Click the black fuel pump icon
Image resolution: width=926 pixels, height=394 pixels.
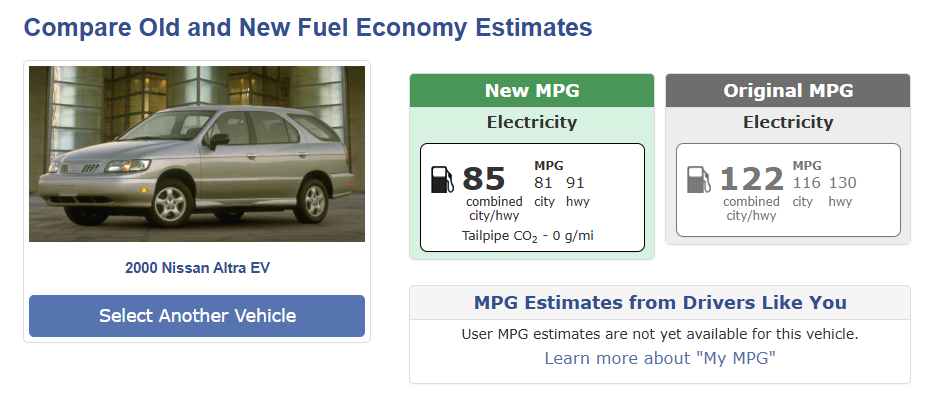pyautogui.click(x=442, y=180)
